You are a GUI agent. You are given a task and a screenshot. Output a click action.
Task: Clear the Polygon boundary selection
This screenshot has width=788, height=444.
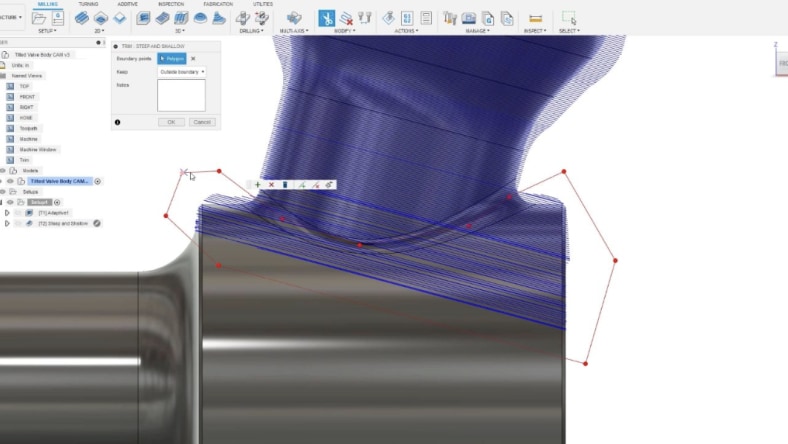pyautogui.click(x=193, y=59)
